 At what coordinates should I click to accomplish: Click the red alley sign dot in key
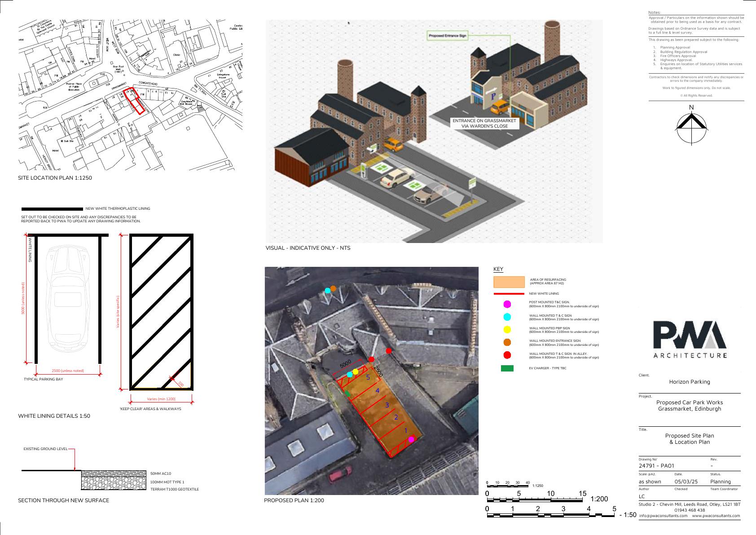click(x=507, y=355)
